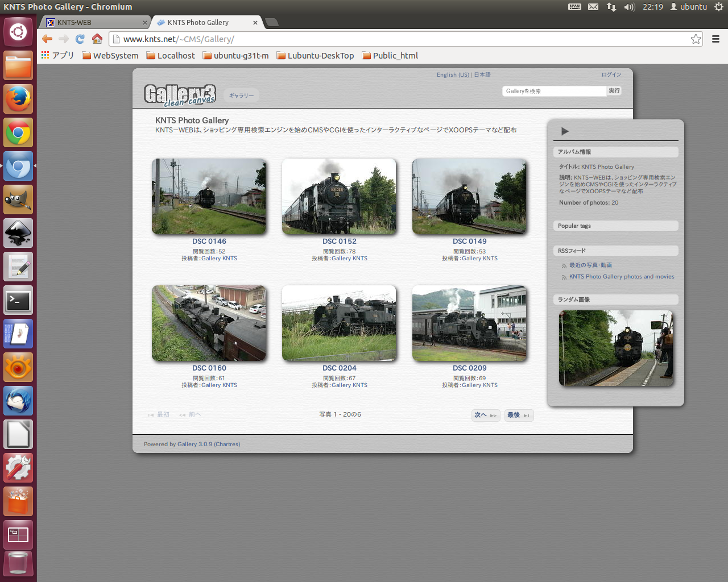
Task: Open the DSC 0152 locomotive thumbnail
Action: point(339,196)
